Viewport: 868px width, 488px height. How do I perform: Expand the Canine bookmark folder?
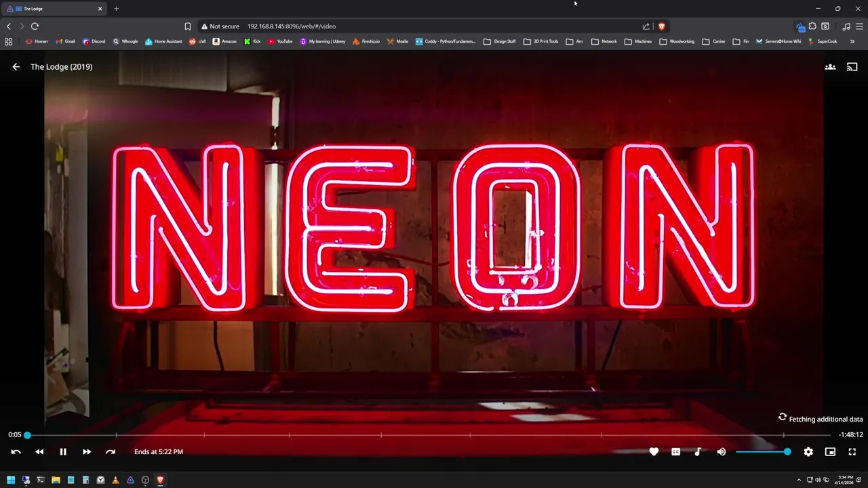[x=713, y=41]
